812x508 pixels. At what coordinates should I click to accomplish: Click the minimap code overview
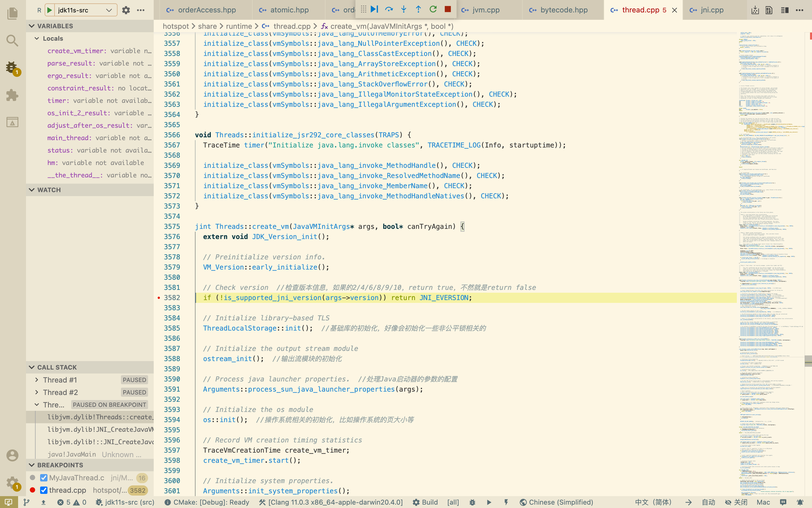(x=770, y=264)
